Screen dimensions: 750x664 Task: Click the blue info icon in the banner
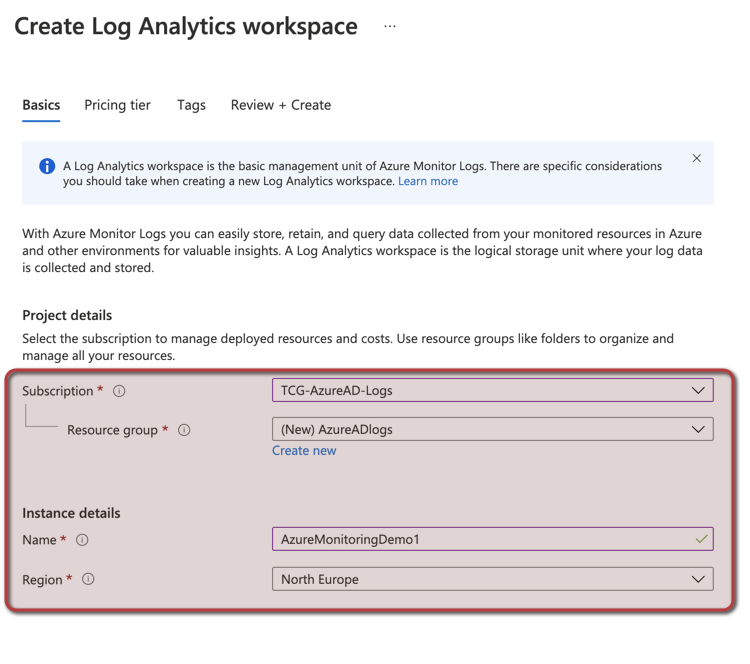(x=47, y=166)
